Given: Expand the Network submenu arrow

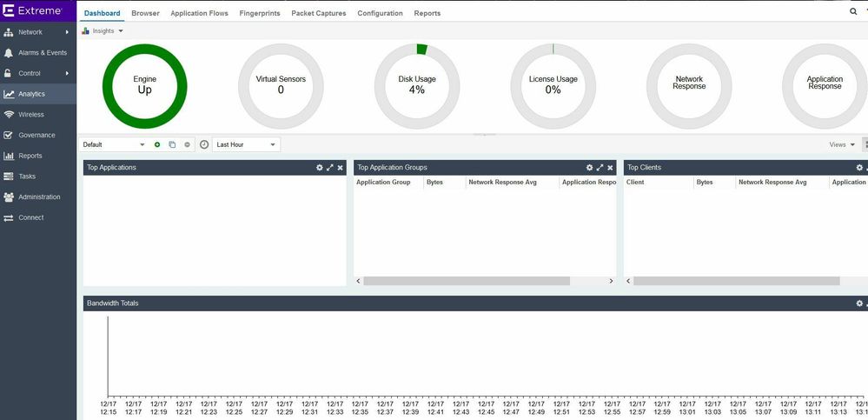Looking at the screenshot, I should click(67, 32).
